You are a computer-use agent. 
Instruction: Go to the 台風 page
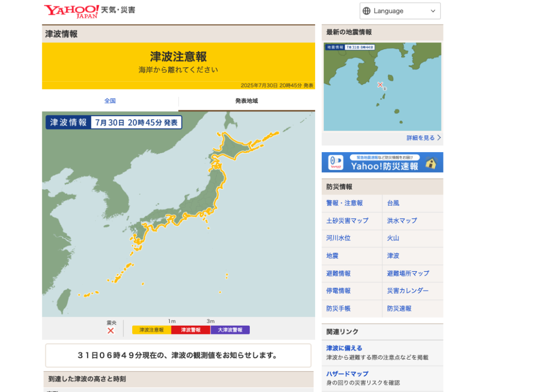(x=393, y=203)
